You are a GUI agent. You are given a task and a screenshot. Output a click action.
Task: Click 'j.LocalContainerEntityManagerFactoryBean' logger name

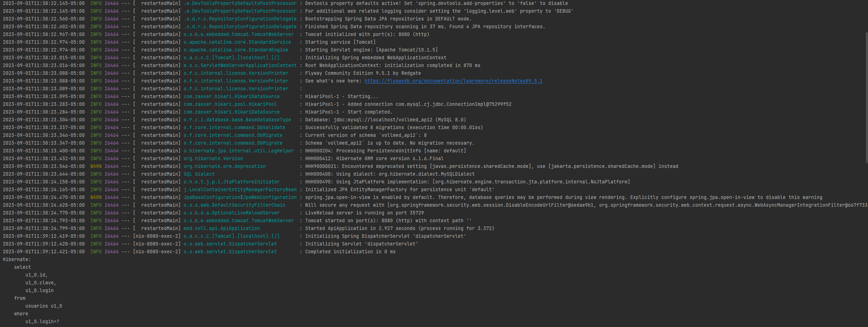(x=240, y=190)
